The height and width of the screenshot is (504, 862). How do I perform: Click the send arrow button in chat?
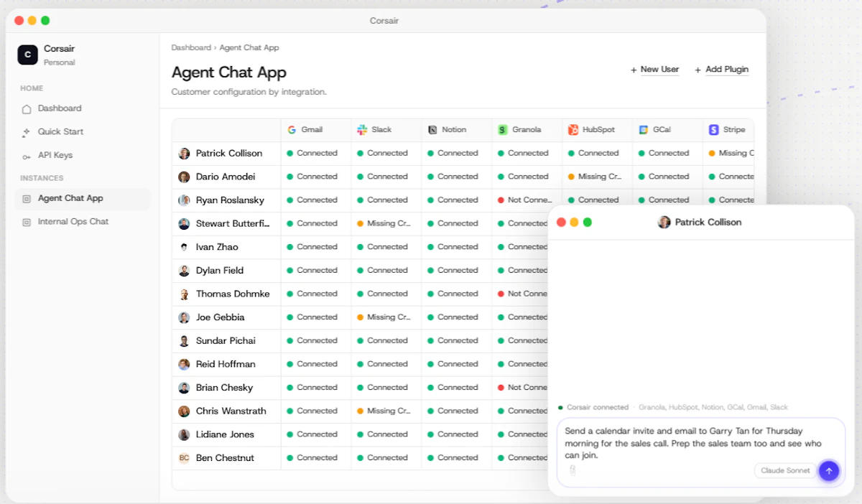tap(829, 471)
